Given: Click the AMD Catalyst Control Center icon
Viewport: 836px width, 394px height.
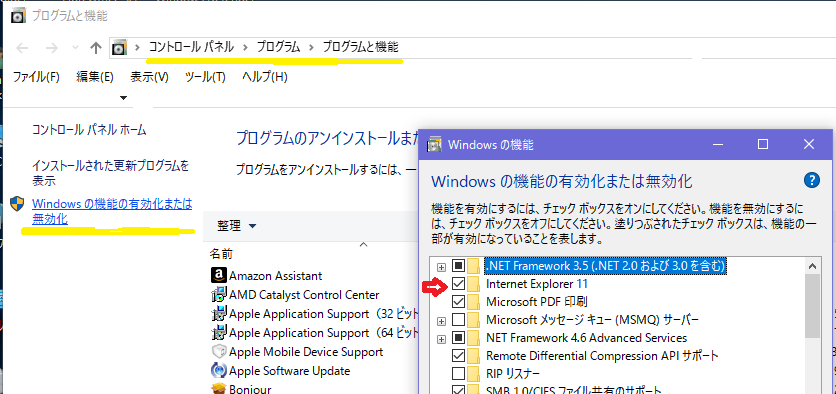Looking at the screenshot, I should [x=219, y=294].
